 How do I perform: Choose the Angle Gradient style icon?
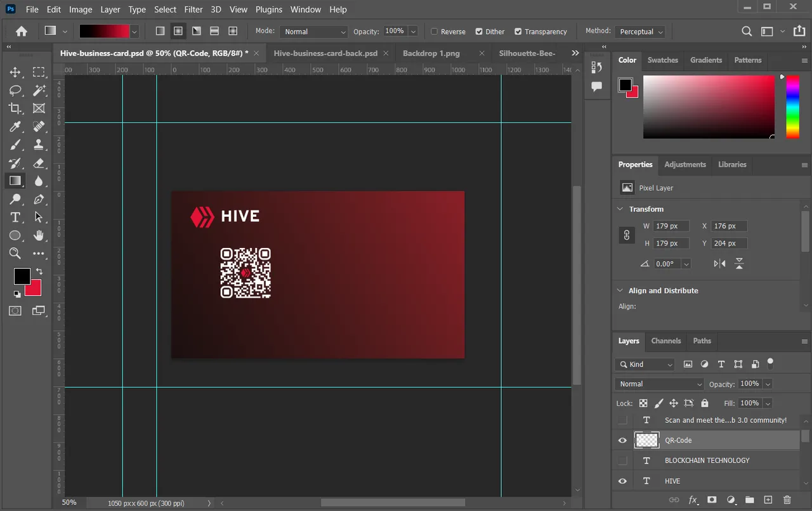pyautogui.click(x=197, y=31)
